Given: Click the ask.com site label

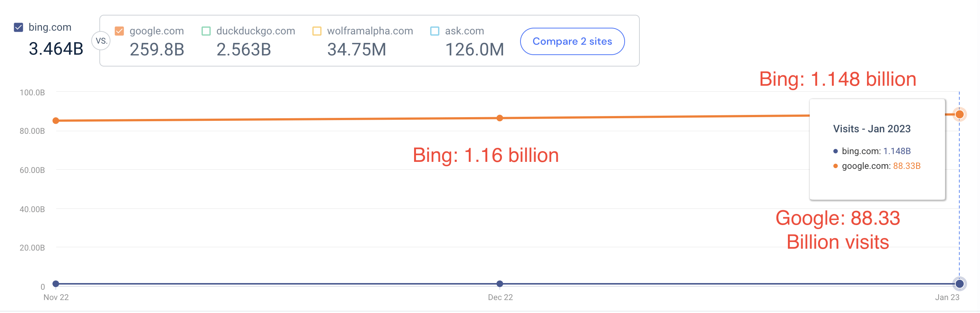Looking at the screenshot, I should click(464, 31).
